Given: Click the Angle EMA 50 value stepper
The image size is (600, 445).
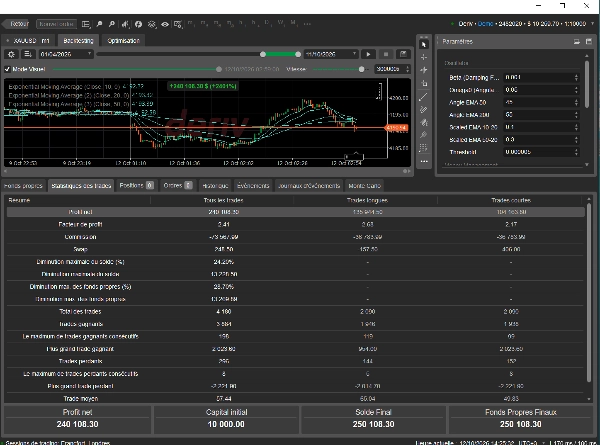Looking at the screenshot, I should [x=576, y=103].
